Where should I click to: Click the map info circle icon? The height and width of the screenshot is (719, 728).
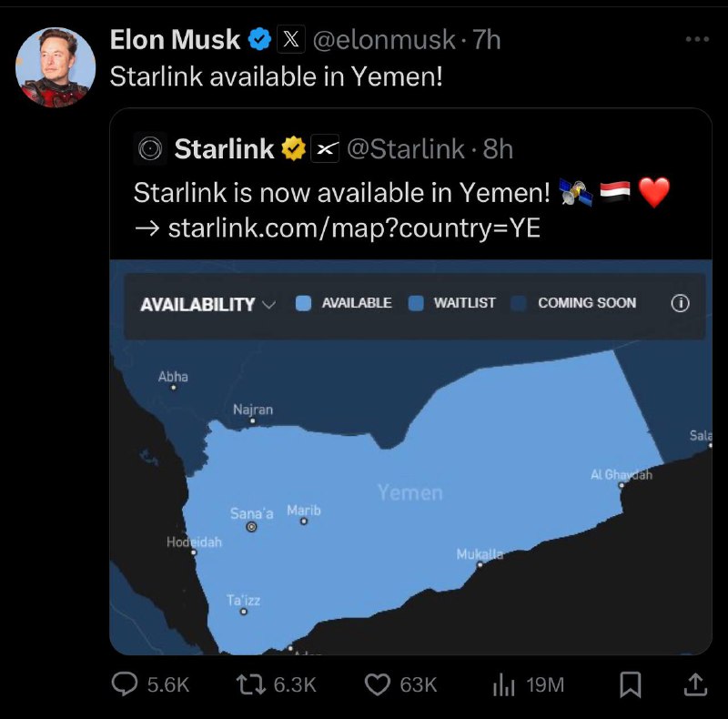[x=680, y=303]
